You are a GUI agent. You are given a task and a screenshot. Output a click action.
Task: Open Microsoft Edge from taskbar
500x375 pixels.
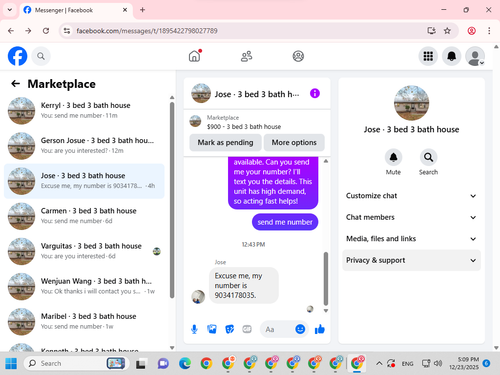click(x=185, y=363)
